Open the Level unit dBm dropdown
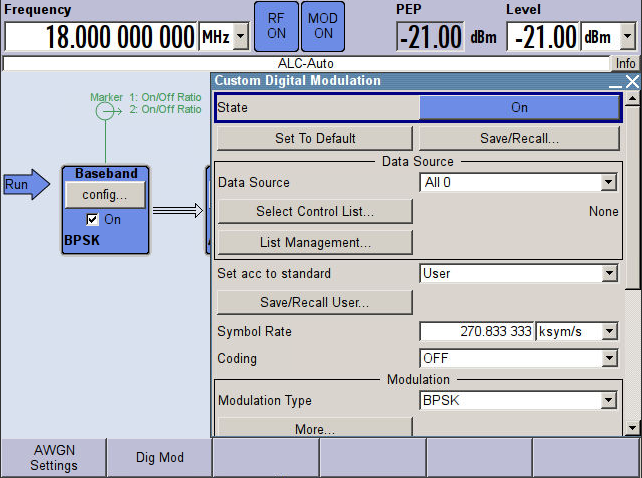This screenshot has height=478, width=642. click(x=627, y=38)
